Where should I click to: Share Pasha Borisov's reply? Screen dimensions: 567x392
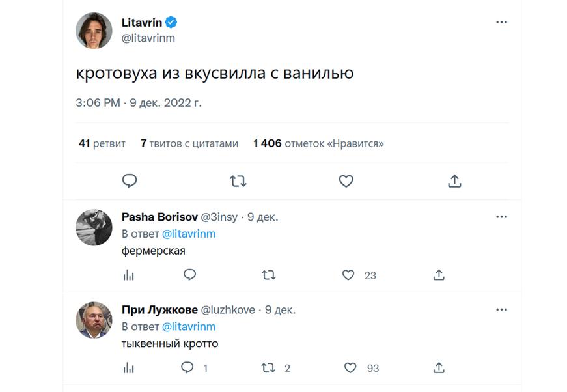point(439,275)
